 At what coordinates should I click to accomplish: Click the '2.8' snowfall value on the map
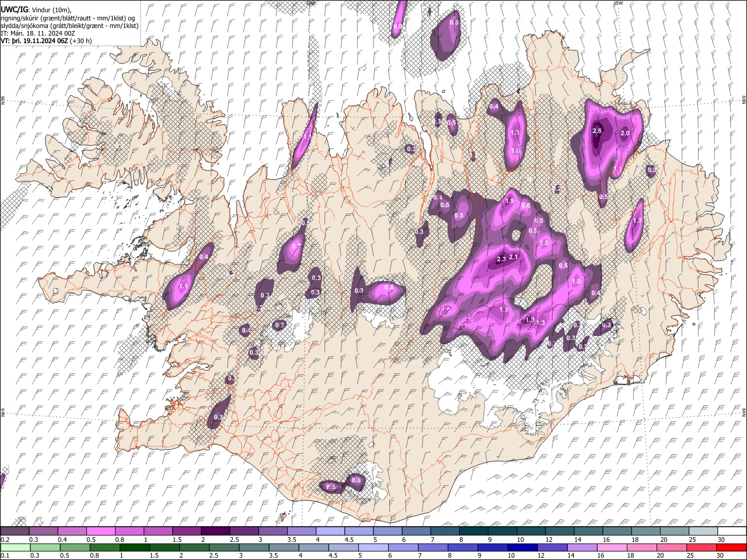coord(597,131)
